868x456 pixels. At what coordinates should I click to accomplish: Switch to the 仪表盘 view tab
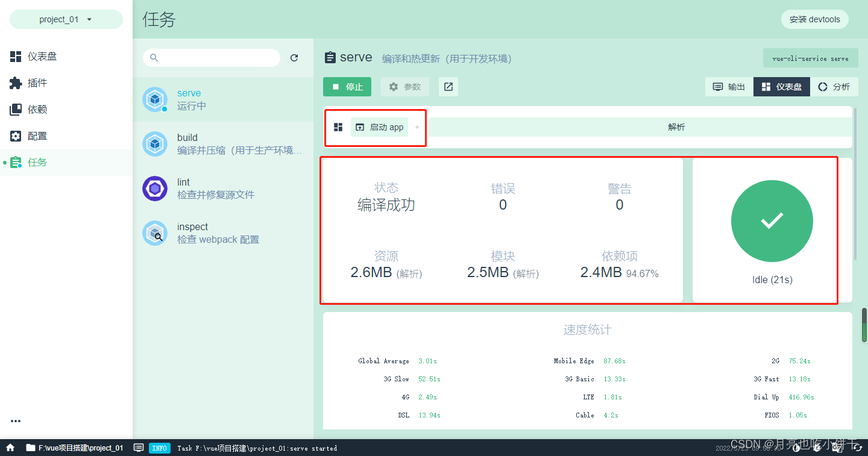coord(782,87)
